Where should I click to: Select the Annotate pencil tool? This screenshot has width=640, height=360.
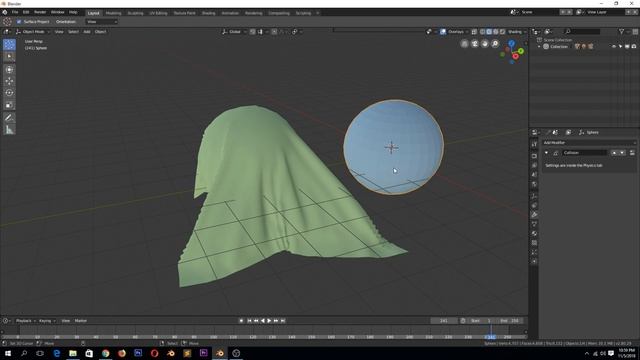(x=9, y=118)
